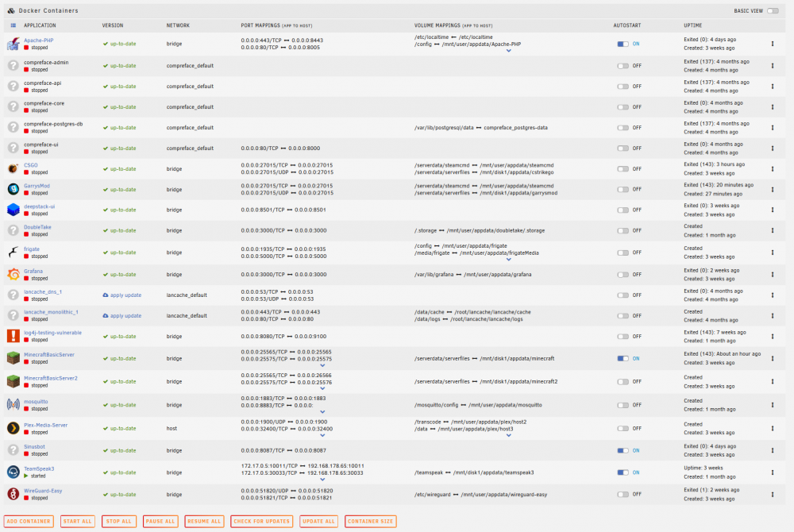Image resolution: width=794 pixels, height=532 pixels.
Task: Click the Update All button
Action: click(x=319, y=522)
